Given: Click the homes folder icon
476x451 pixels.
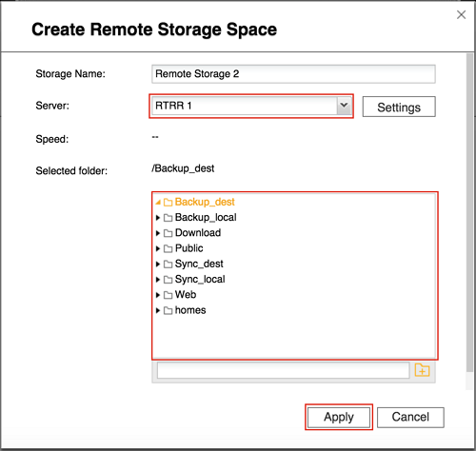Looking at the screenshot, I should pyautogui.click(x=168, y=310).
